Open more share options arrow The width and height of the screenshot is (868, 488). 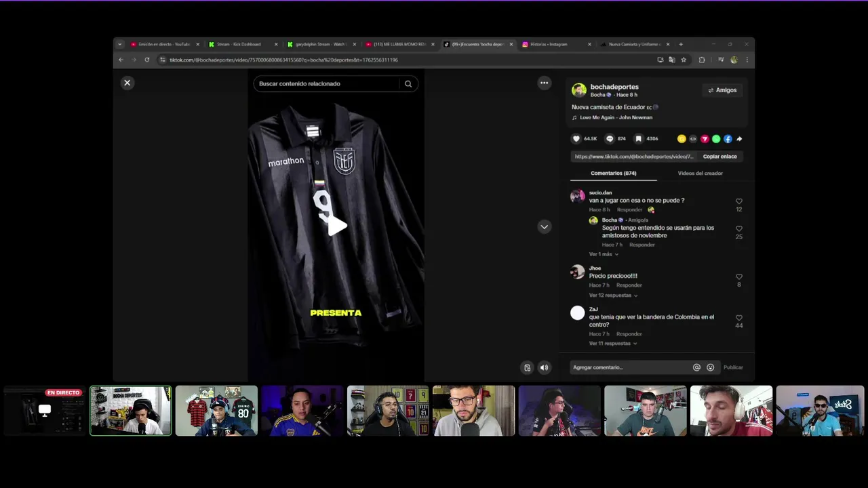click(x=739, y=139)
